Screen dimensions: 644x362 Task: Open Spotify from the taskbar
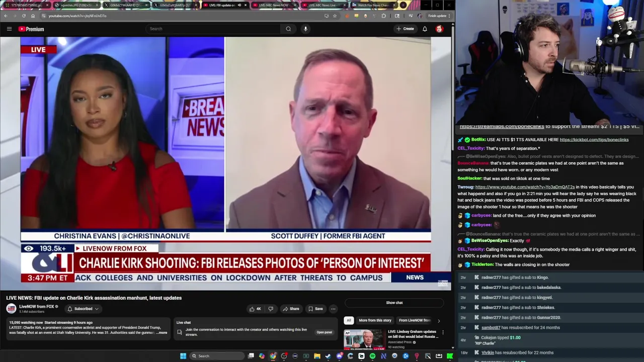[372, 356]
